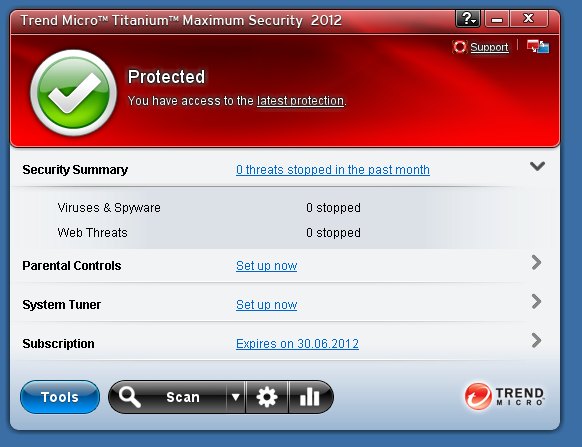Click the magnifying glass Scan icon
This screenshot has height=447, width=582.
[130, 397]
